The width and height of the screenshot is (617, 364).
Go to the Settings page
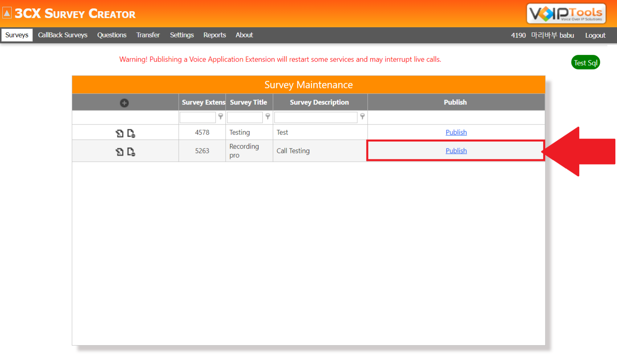click(x=182, y=35)
